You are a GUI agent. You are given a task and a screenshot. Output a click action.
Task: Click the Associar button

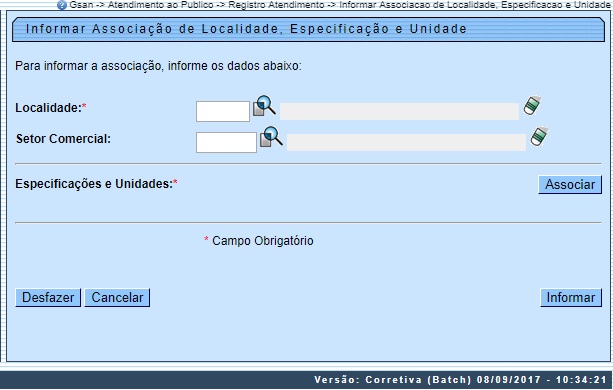pyautogui.click(x=570, y=184)
